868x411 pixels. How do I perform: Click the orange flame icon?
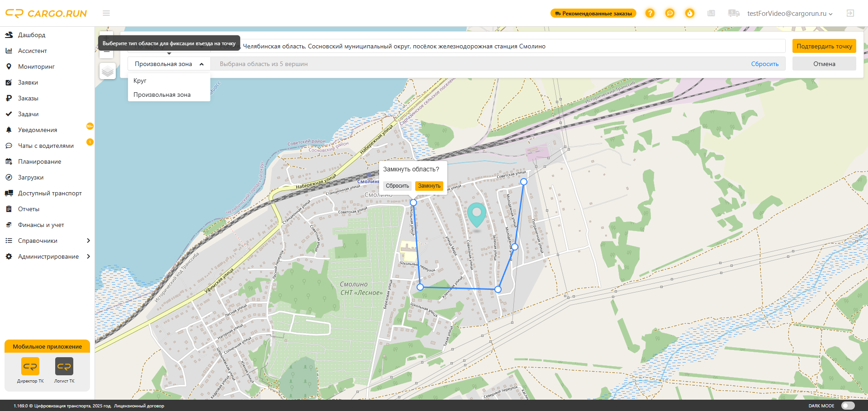[689, 14]
